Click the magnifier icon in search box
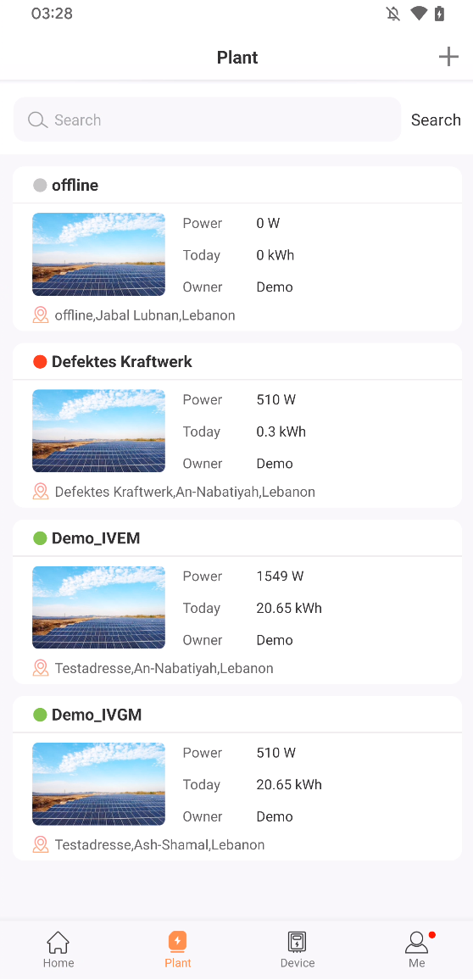 click(38, 120)
